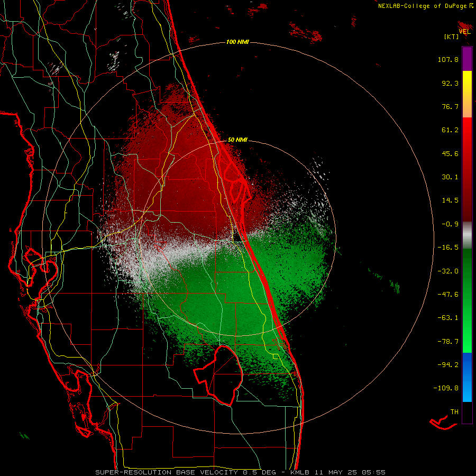Click the blue segment of the color bar

point(467,377)
